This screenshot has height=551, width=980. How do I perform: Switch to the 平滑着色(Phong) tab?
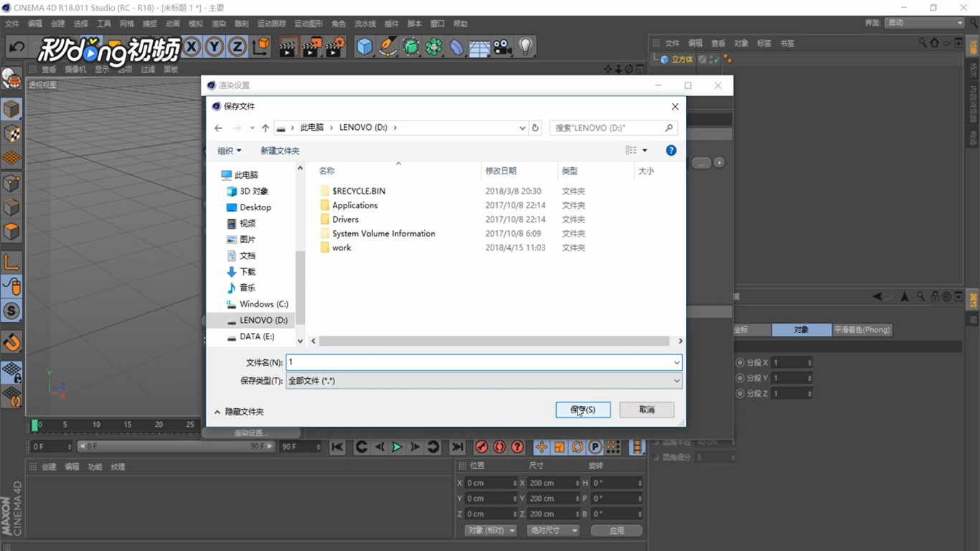point(862,330)
